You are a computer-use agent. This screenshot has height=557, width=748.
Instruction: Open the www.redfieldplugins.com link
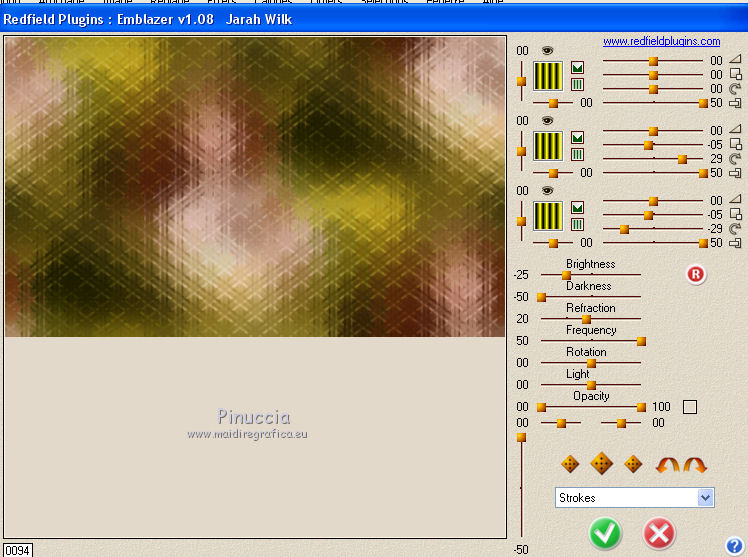(x=662, y=41)
